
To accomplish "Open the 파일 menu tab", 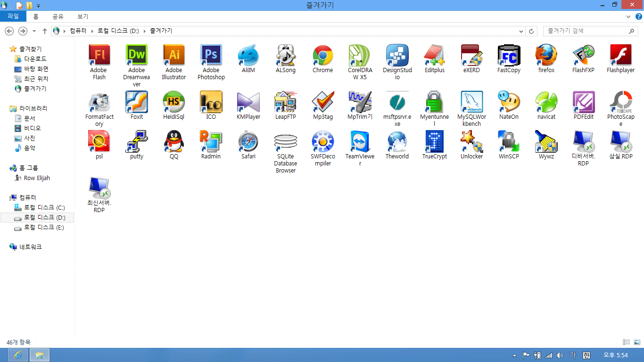I will click(13, 16).
